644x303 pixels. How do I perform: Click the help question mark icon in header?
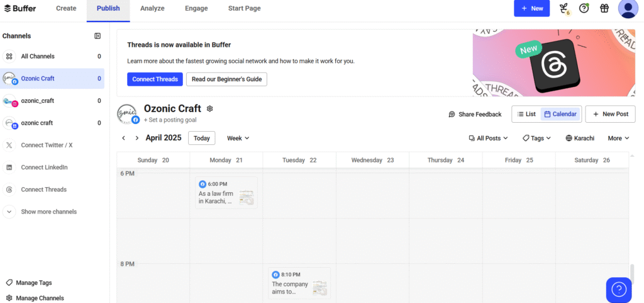pyautogui.click(x=584, y=8)
